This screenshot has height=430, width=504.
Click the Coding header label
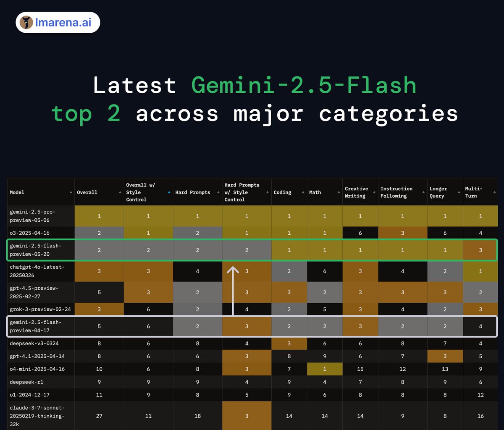click(x=282, y=192)
